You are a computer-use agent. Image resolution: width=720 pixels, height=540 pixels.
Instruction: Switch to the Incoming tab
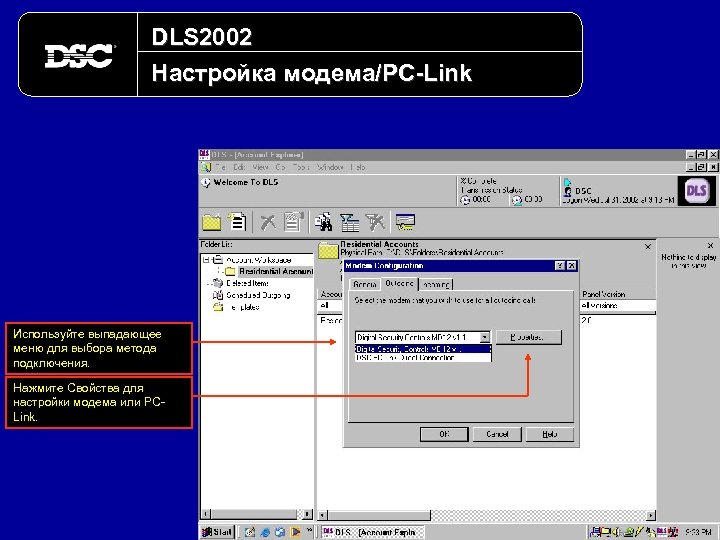pyautogui.click(x=436, y=285)
